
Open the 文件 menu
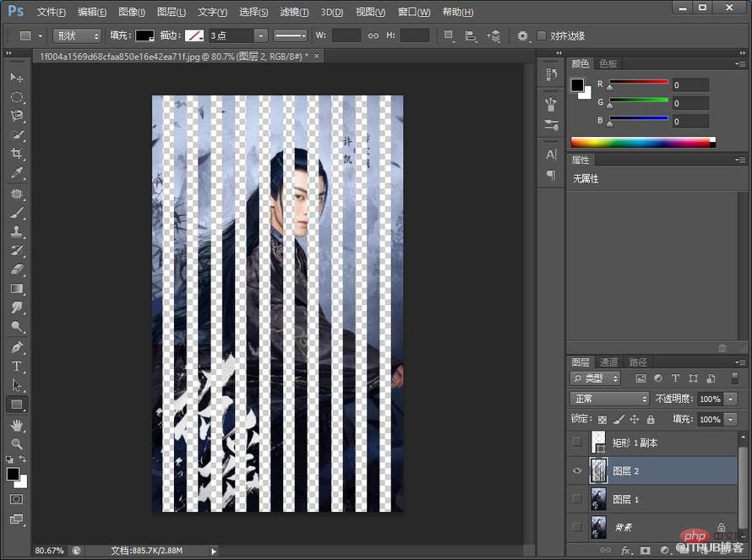[x=51, y=12]
